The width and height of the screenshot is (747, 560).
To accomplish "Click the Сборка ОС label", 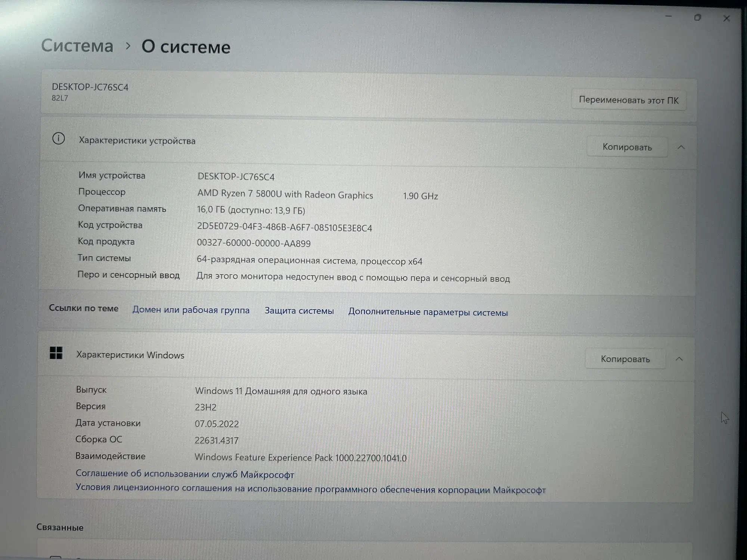I will (x=99, y=439).
